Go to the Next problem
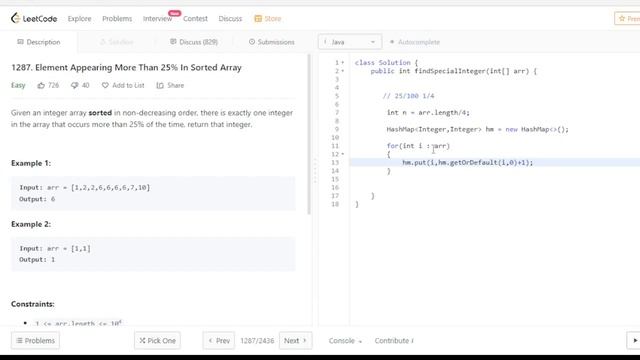This screenshot has height=360, width=640. pyautogui.click(x=295, y=340)
